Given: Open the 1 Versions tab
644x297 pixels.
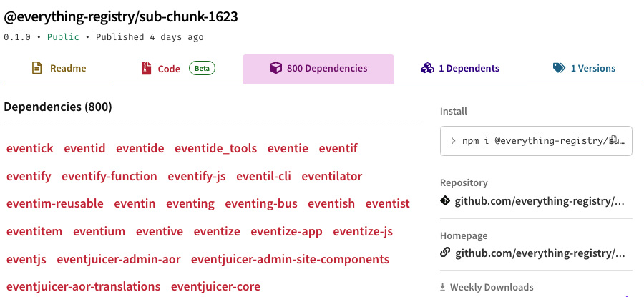Looking at the screenshot, I should click(x=592, y=69).
